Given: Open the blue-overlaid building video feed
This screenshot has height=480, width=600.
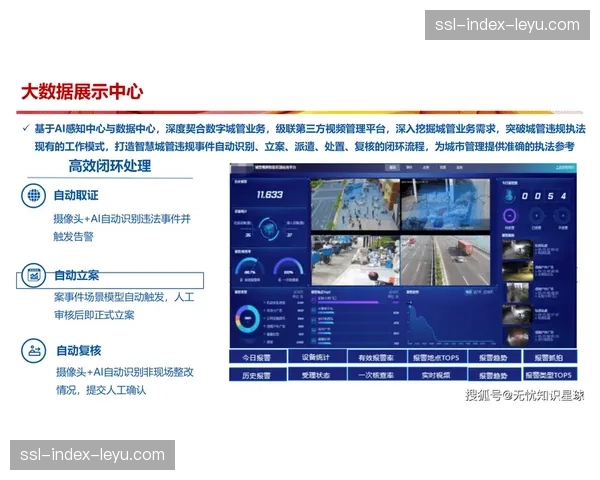Looking at the screenshot, I should 445,205.
